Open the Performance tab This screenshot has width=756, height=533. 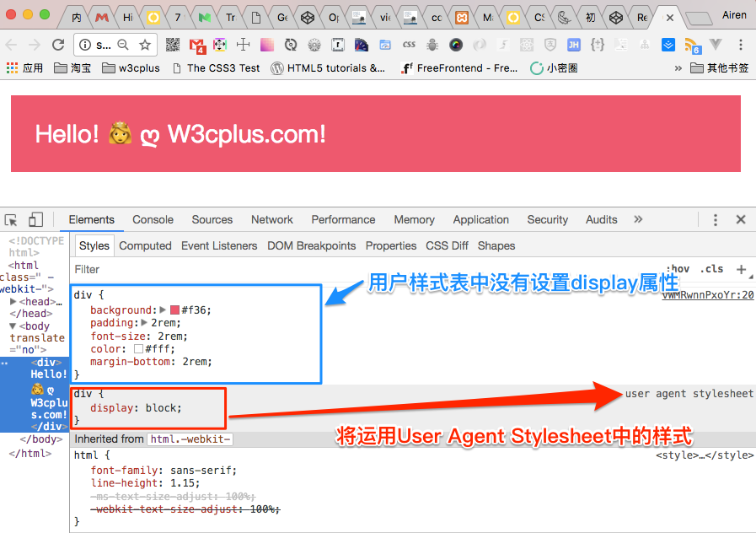coord(343,219)
